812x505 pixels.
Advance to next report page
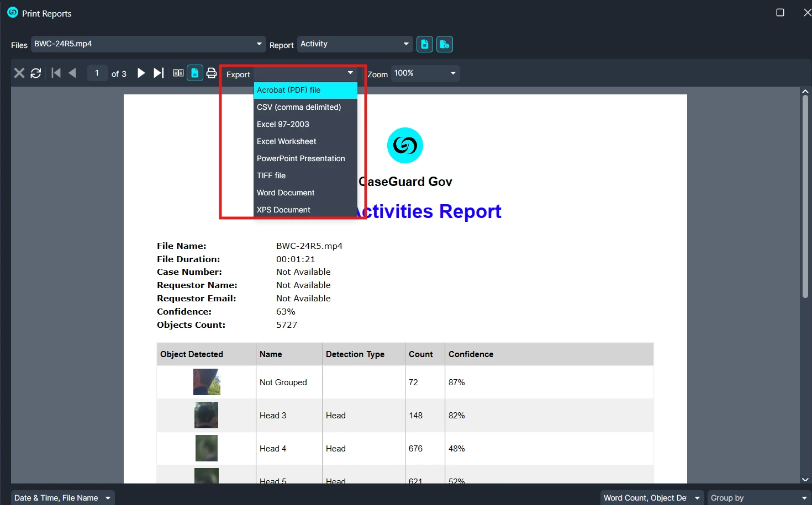(141, 73)
